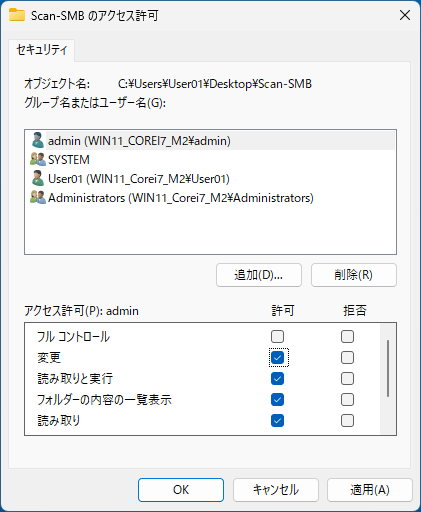Uncheck the 変更 allow checkbox

(277, 358)
